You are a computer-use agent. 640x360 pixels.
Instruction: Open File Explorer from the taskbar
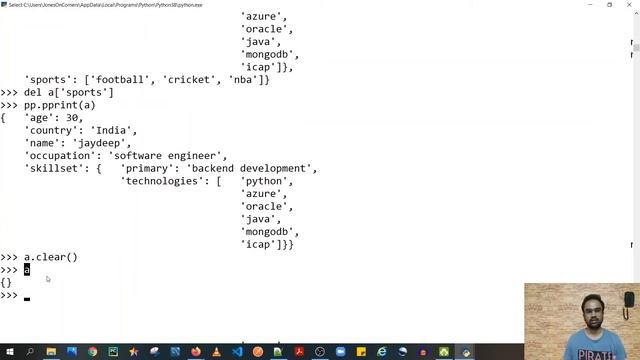pos(51,351)
